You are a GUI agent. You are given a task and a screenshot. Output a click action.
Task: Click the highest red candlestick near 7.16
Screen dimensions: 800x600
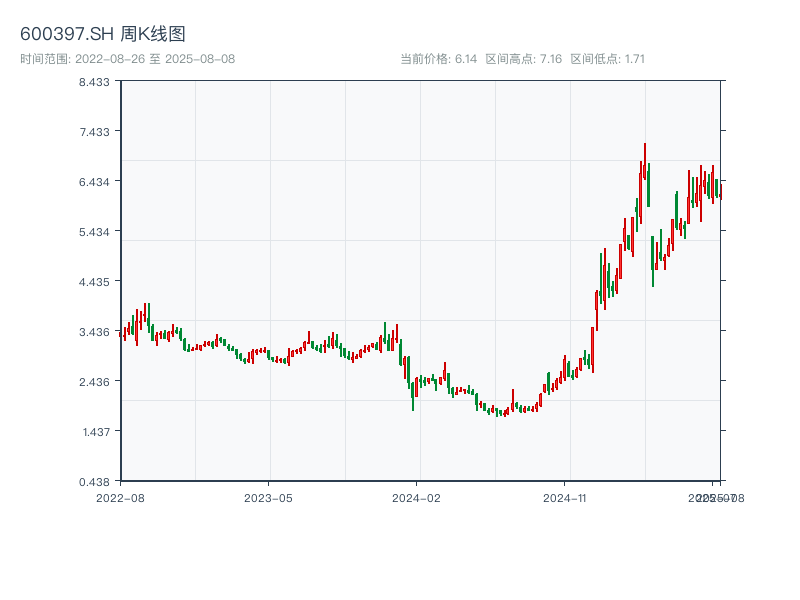click(645, 161)
